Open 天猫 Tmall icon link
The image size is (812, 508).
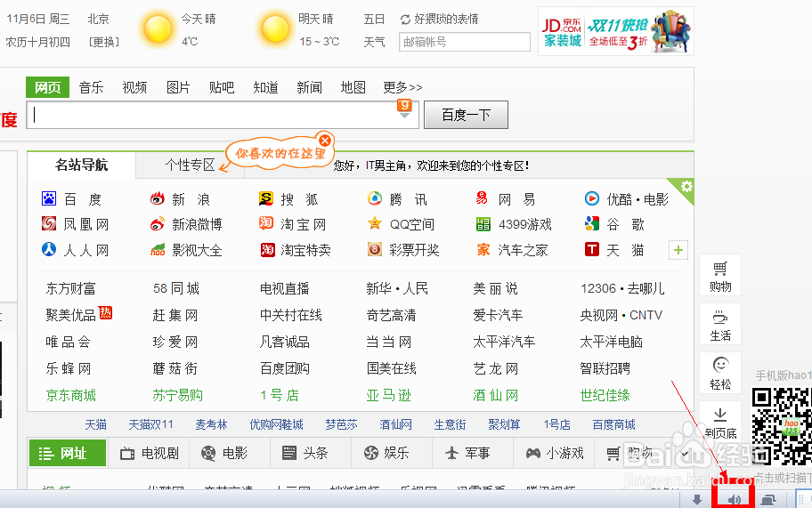point(592,249)
